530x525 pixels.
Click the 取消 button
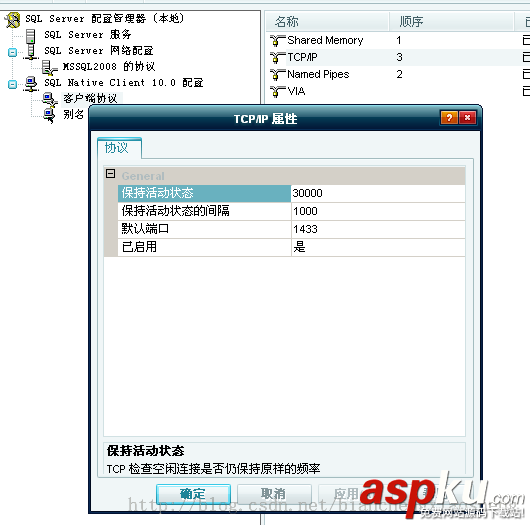point(274,494)
